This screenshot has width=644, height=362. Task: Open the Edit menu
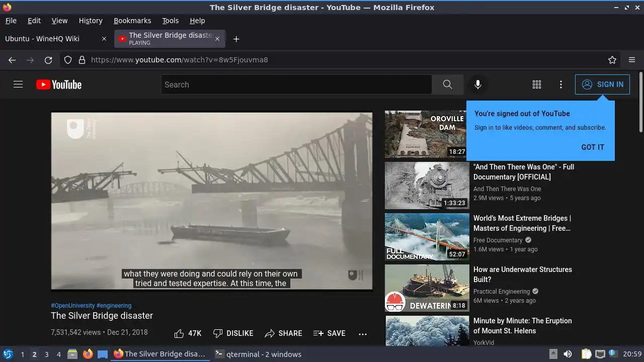click(34, 21)
